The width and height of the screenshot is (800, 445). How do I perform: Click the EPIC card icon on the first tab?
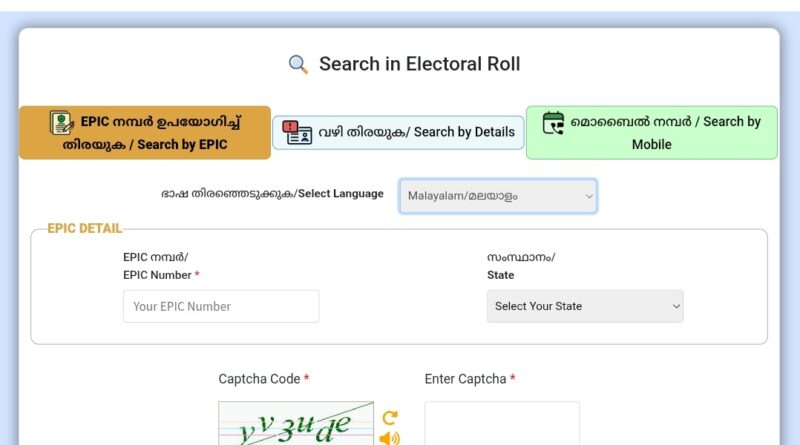click(62, 123)
